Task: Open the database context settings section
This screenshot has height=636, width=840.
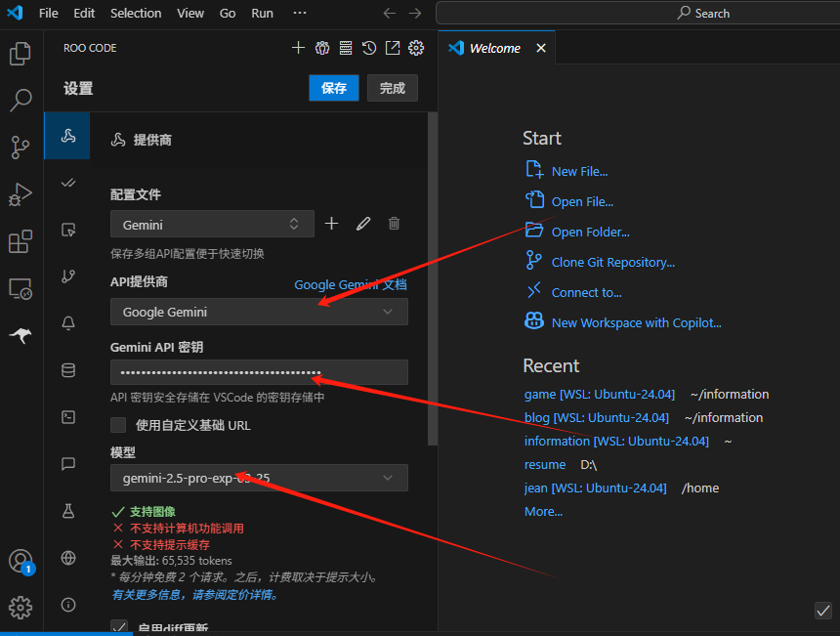Action: coord(68,370)
